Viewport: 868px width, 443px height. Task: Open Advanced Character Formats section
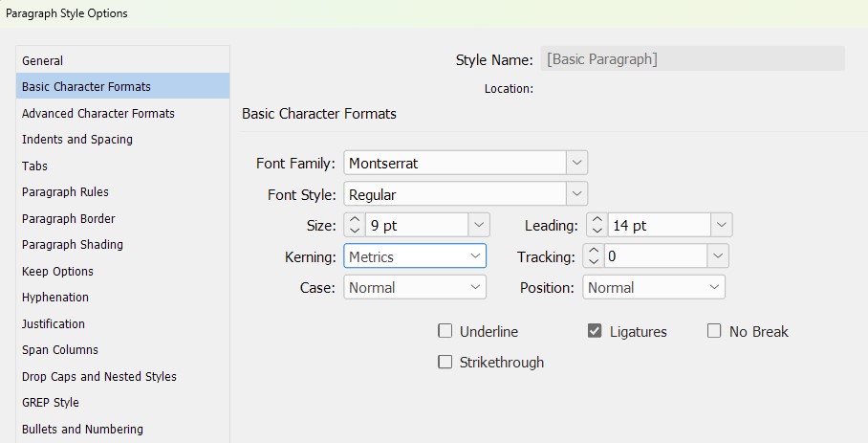click(x=98, y=113)
